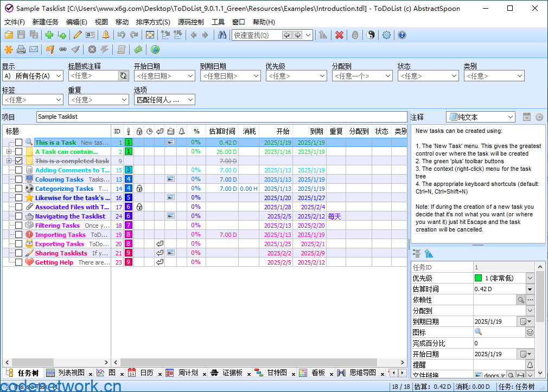Click the bell reminder icon in toolbar
Image resolution: width=548 pixels, height=392 pixels.
106,35
